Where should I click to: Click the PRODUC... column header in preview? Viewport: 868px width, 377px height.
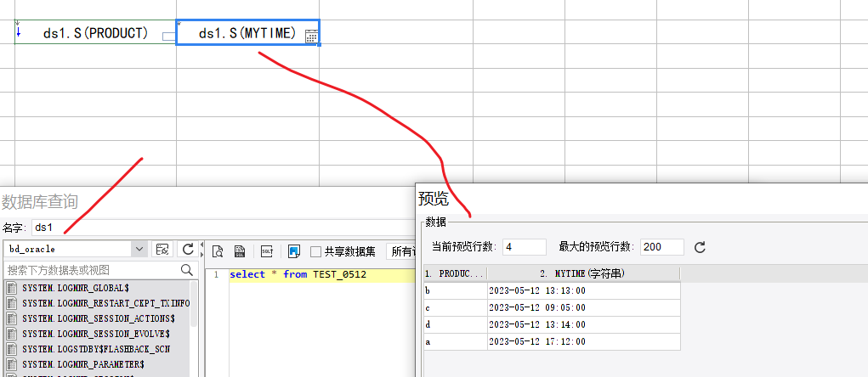pyautogui.click(x=456, y=273)
